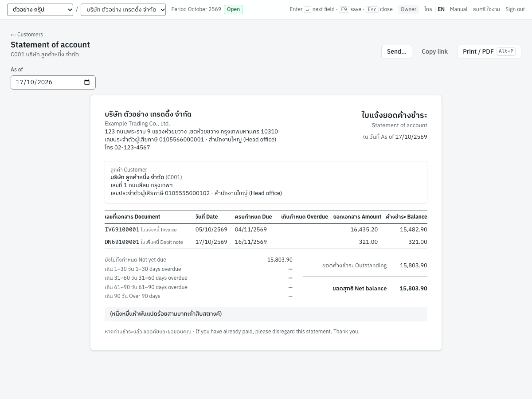Click the As of date field 17/10/2026
This screenshot has width=532, height=399.
(53, 82)
